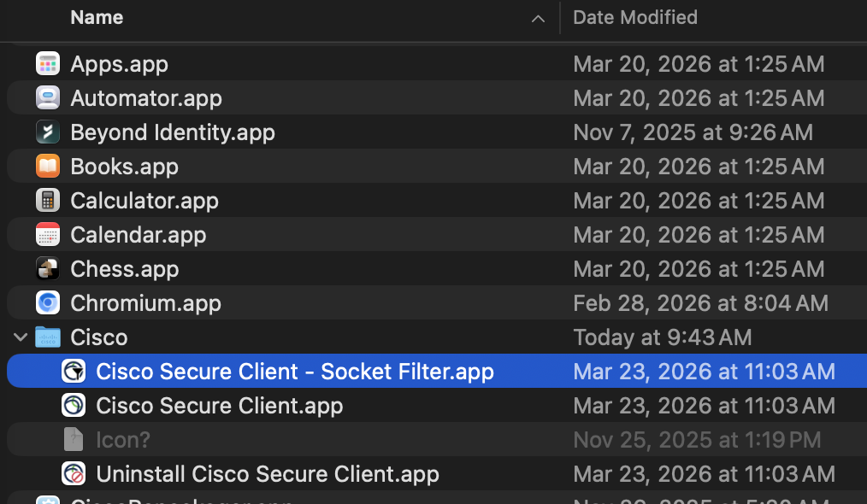Click the Cisco folder icon
Viewport: 867px width, 504px height.
click(x=48, y=337)
